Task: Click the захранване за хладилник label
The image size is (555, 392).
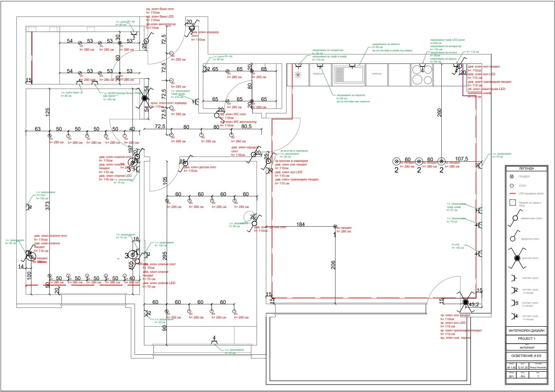Action: (x=328, y=50)
